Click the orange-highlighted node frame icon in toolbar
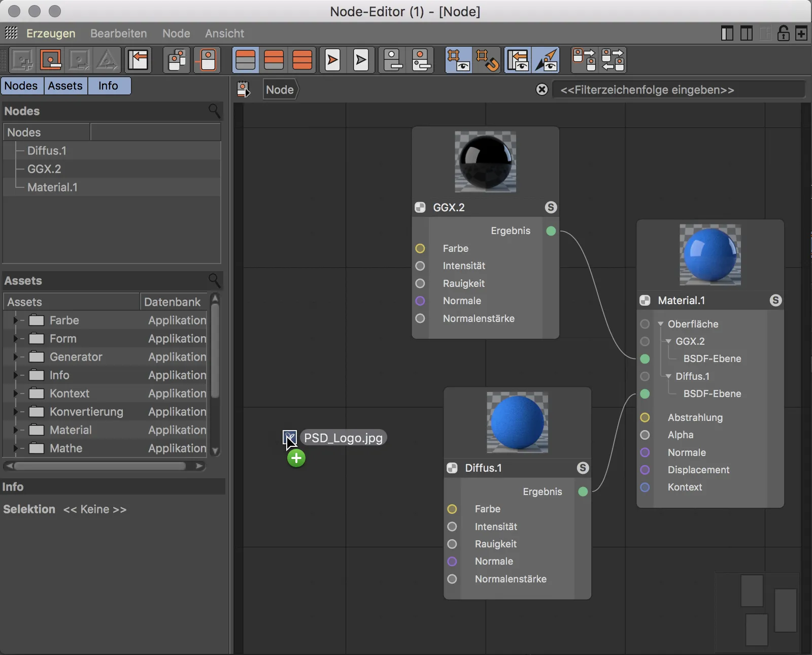Screen dimensions: 812x655 click(51, 60)
